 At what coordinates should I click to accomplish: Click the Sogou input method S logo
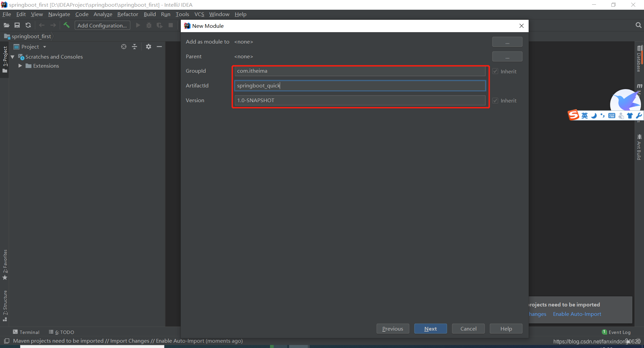(x=573, y=115)
